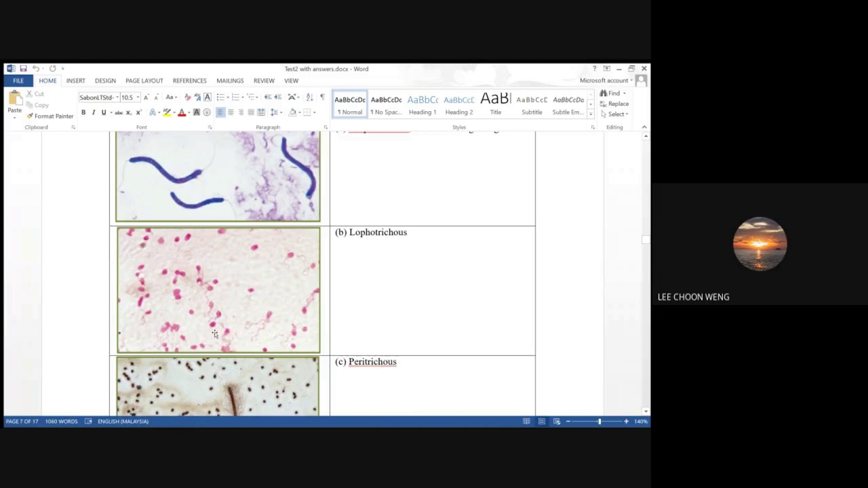Apply the yellow text highlight color
Image resolution: width=868 pixels, height=488 pixels.
(x=167, y=113)
